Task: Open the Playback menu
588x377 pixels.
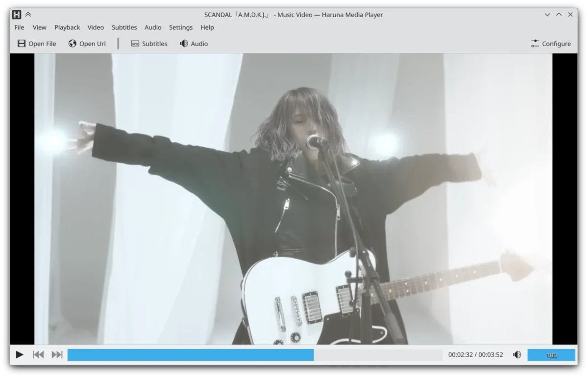Action: [67, 27]
